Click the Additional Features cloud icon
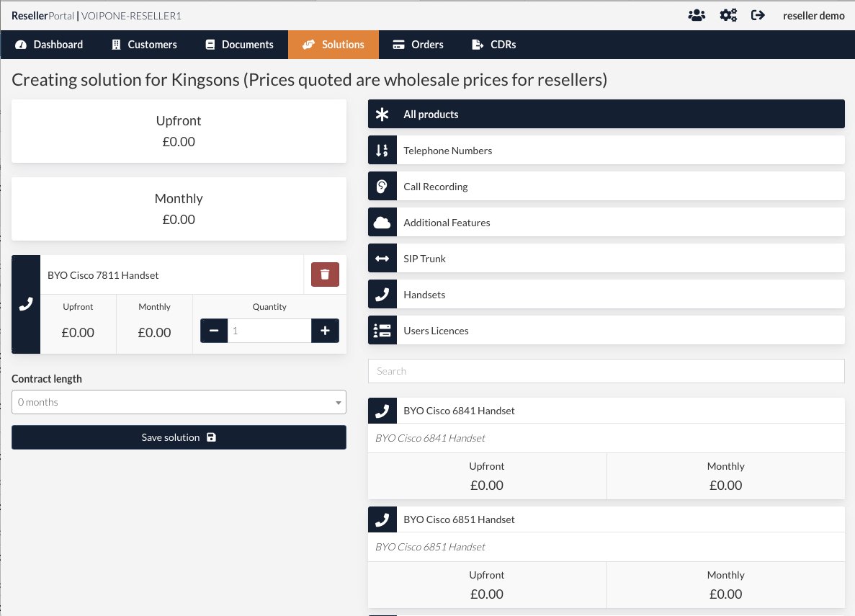Viewport: 855px width, 616px height. (382, 222)
